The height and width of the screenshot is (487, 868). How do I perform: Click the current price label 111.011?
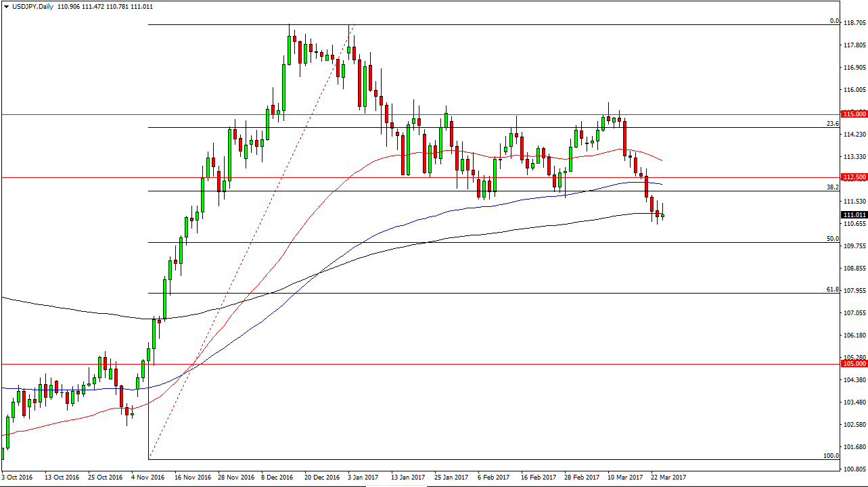854,215
